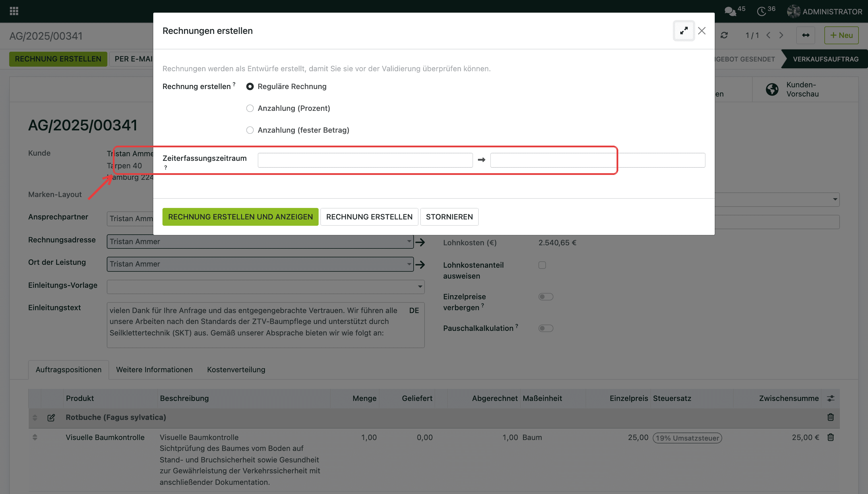The image size is (868, 494).
Task: Open the conversations icon showing 45
Action: pyautogui.click(x=730, y=11)
